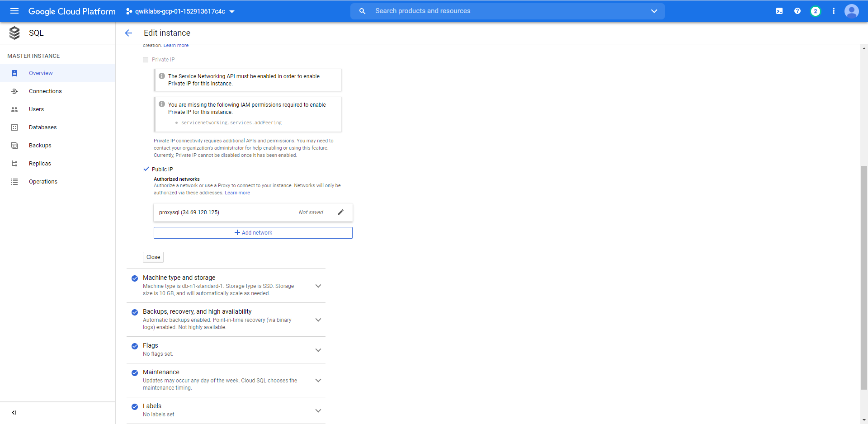868x424 pixels.
Task: Click the proxysql (34.69.120.125) network row
Action: coord(253,212)
